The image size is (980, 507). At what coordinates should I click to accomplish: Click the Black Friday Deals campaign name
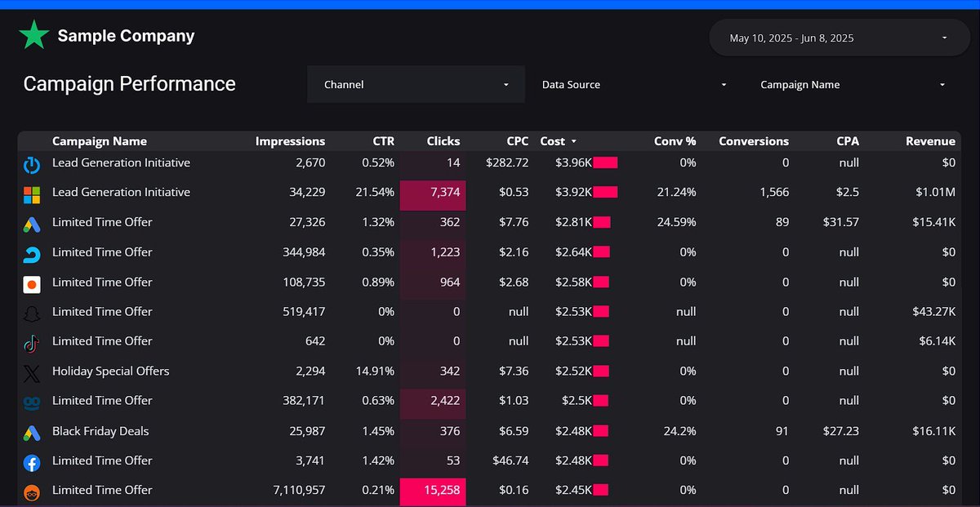[x=100, y=431]
